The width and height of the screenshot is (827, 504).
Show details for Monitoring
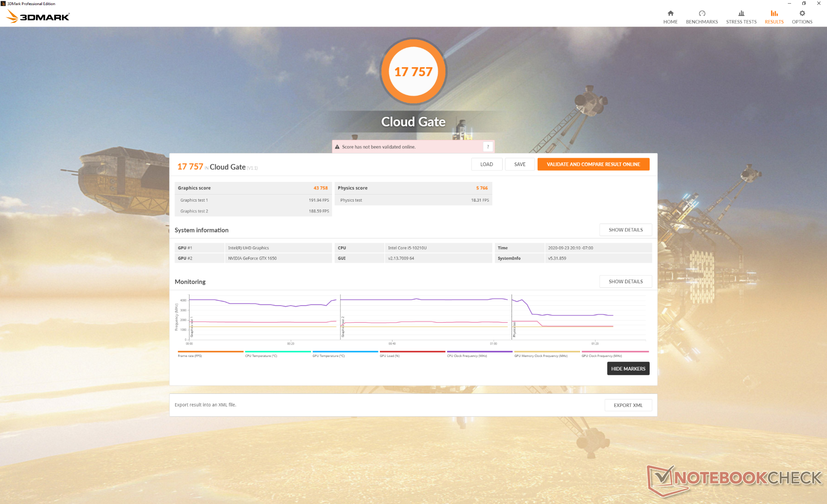(625, 282)
